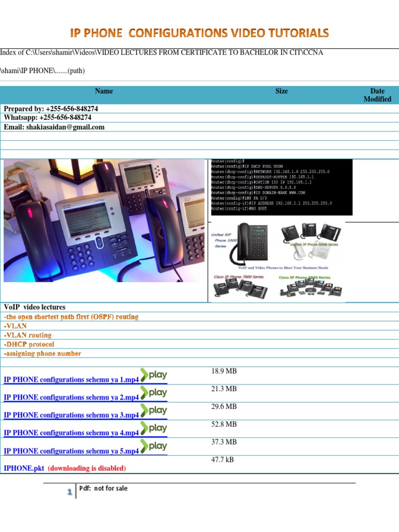
Task: Click the 18.9 MB size value
Action: coord(224,371)
